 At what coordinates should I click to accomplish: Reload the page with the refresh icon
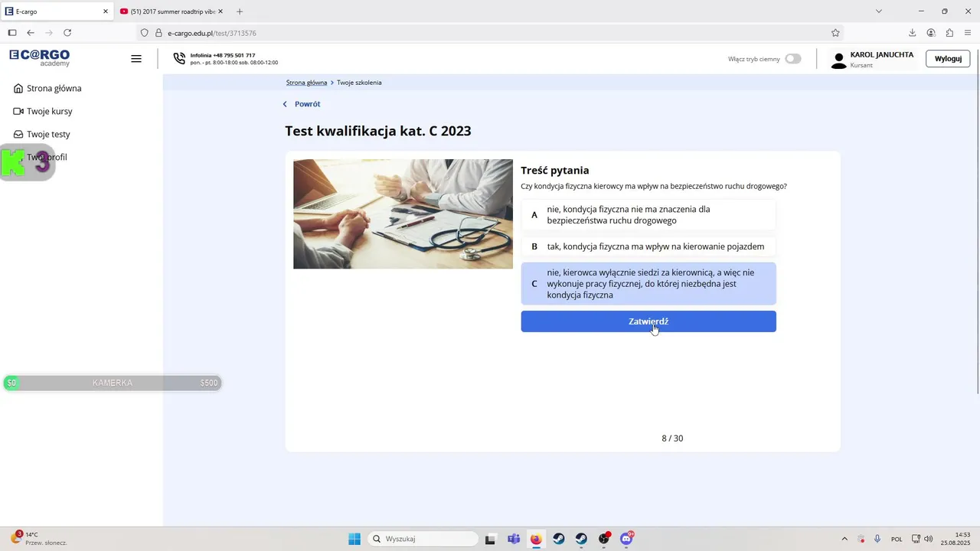(67, 33)
